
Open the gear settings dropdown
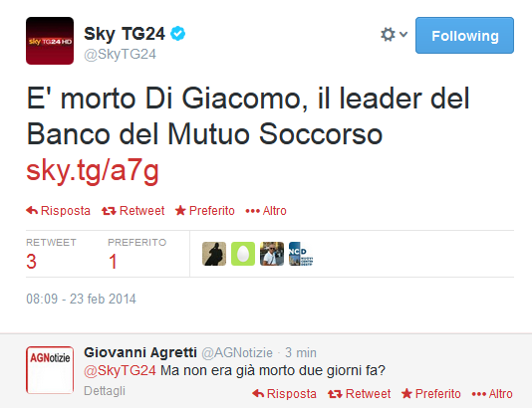(394, 35)
